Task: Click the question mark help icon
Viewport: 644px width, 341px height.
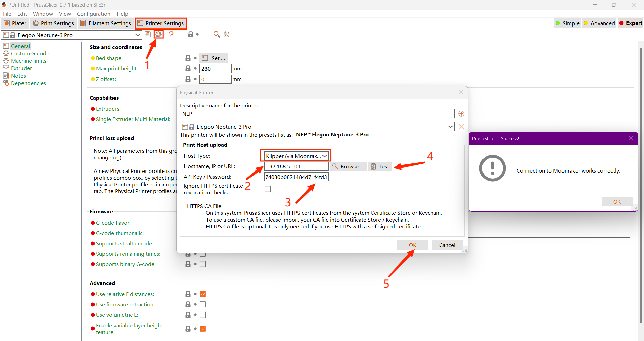Action: tap(171, 34)
